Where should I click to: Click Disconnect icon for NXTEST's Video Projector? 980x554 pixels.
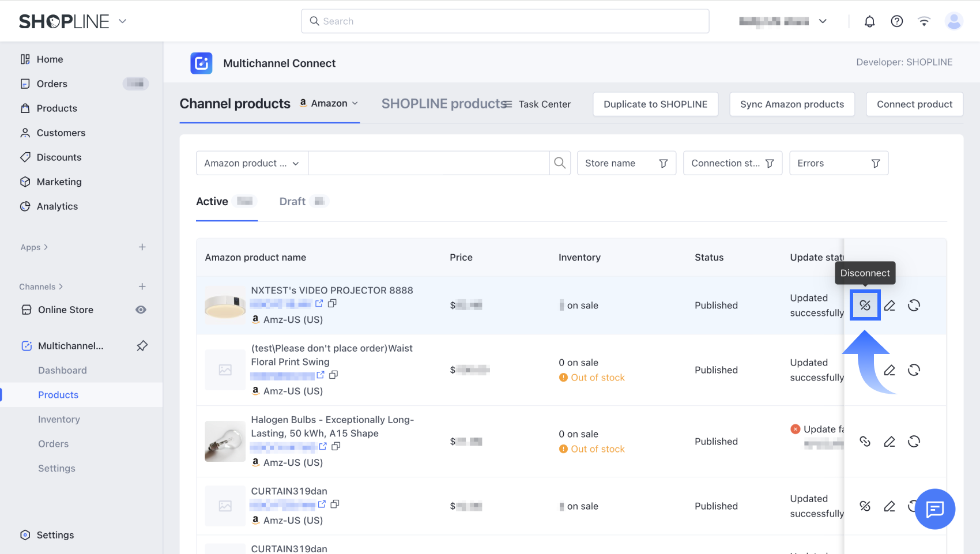pyautogui.click(x=865, y=306)
